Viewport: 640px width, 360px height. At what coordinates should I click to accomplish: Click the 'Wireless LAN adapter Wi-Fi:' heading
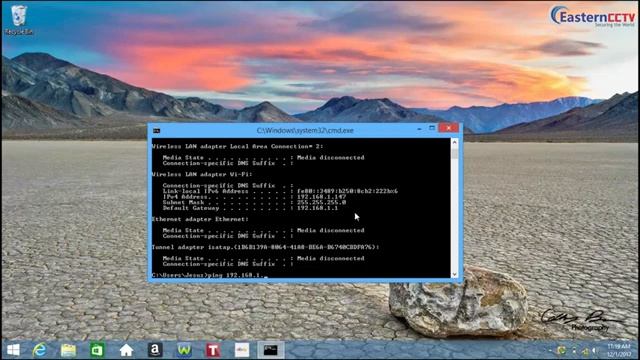click(x=202, y=174)
